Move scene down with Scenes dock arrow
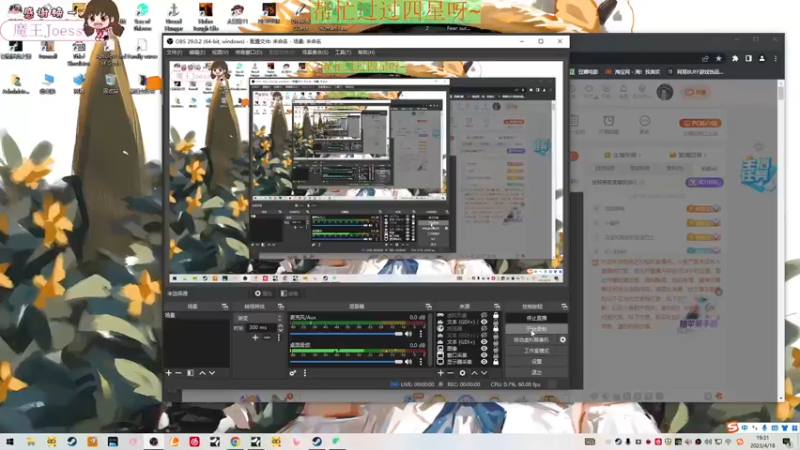 click(x=212, y=373)
